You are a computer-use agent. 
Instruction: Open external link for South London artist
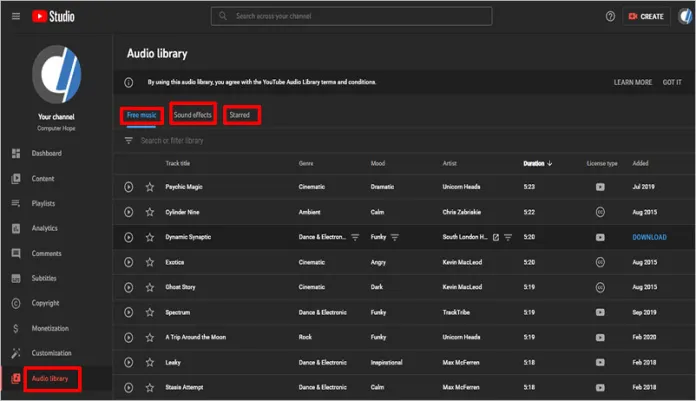(x=495, y=237)
